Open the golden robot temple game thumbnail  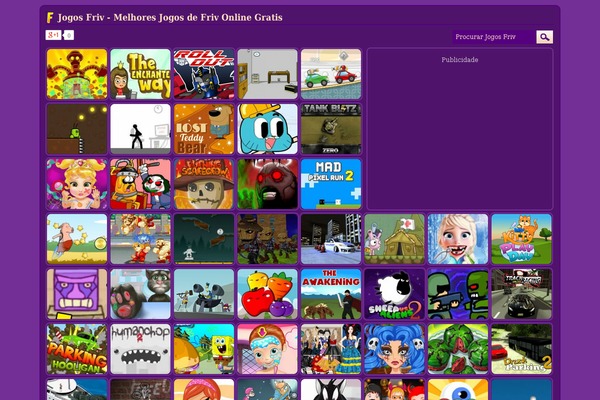[77, 74]
